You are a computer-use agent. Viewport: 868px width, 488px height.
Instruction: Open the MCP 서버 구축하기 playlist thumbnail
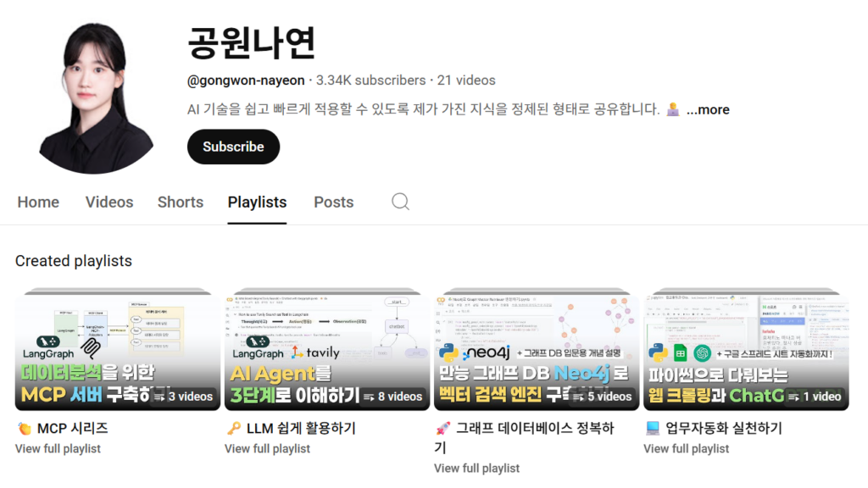pyautogui.click(x=117, y=349)
